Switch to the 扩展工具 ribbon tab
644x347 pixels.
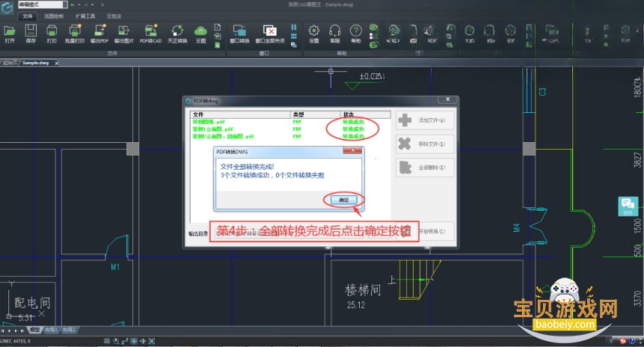click(x=85, y=16)
